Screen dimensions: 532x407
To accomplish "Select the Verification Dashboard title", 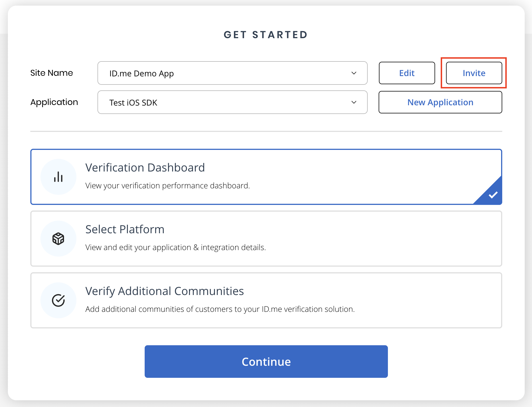I will [145, 168].
